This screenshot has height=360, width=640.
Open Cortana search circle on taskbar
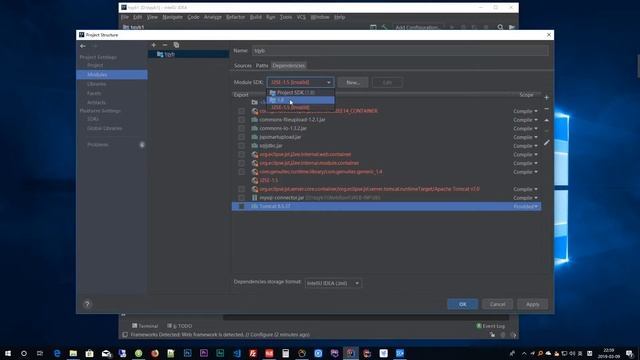(24, 353)
